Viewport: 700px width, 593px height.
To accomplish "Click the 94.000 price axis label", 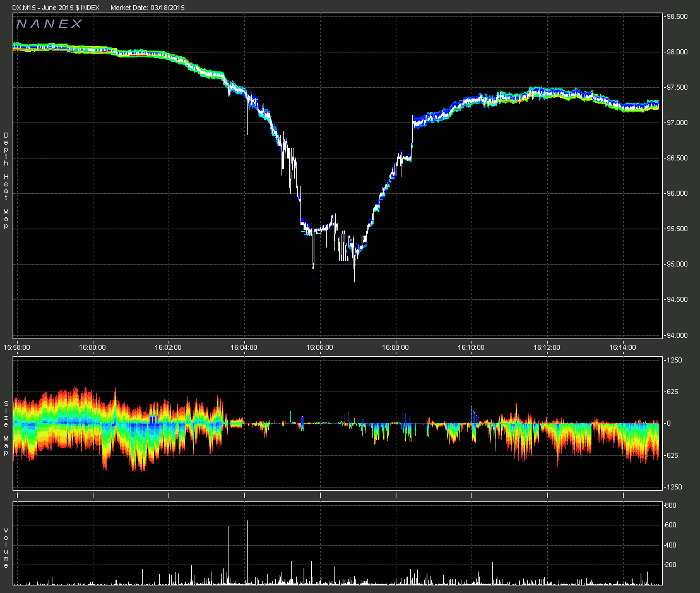I will [x=677, y=335].
